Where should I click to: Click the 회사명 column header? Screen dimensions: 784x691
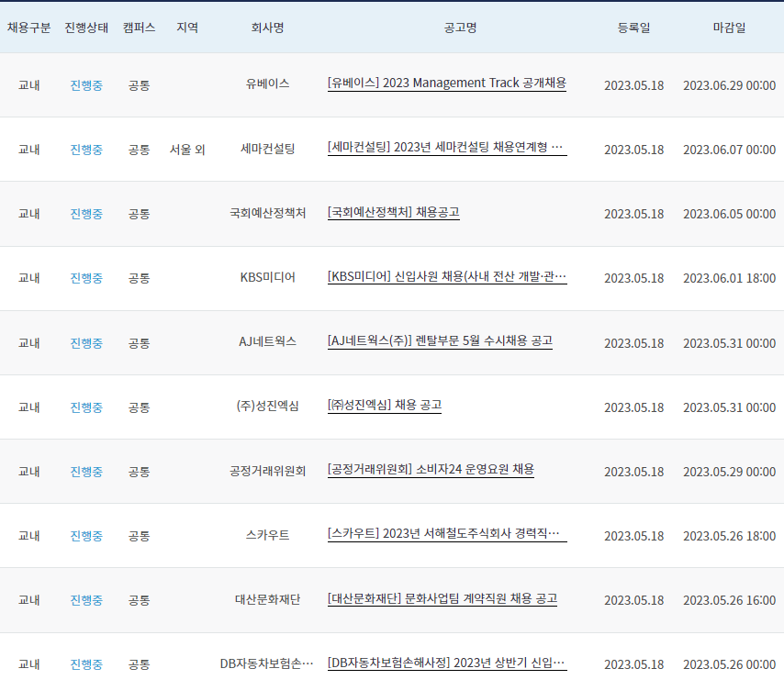click(x=267, y=28)
